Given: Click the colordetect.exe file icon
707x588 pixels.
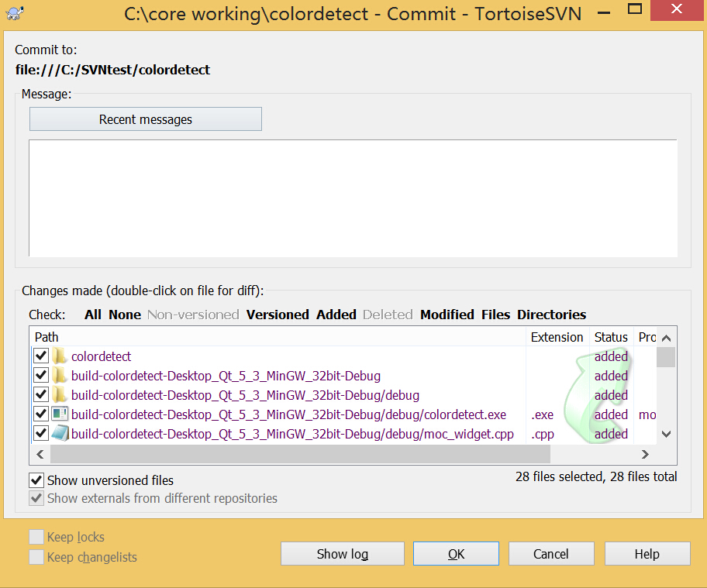Looking at the screenshot, I should 60,414.
